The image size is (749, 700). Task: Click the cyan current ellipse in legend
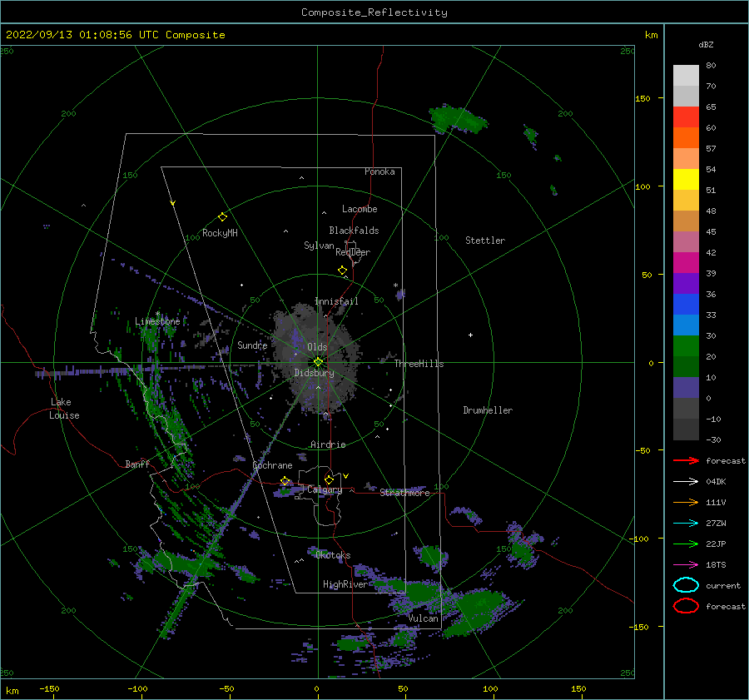tap(686, 585)
